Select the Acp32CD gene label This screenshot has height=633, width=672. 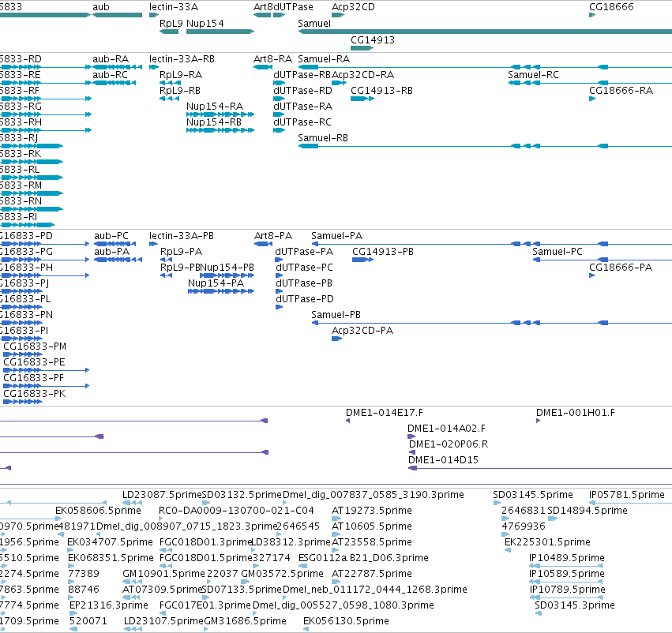pos(353,7)
